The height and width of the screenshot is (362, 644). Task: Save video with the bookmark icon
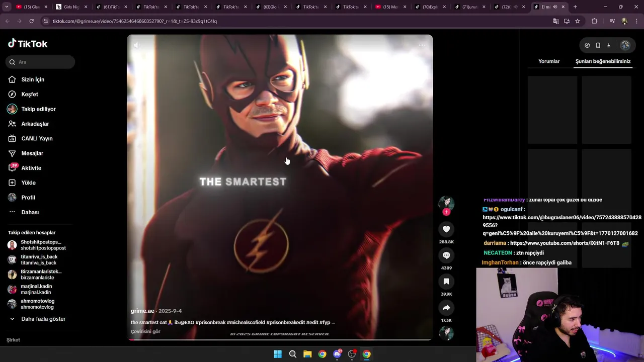click(446, 282)
